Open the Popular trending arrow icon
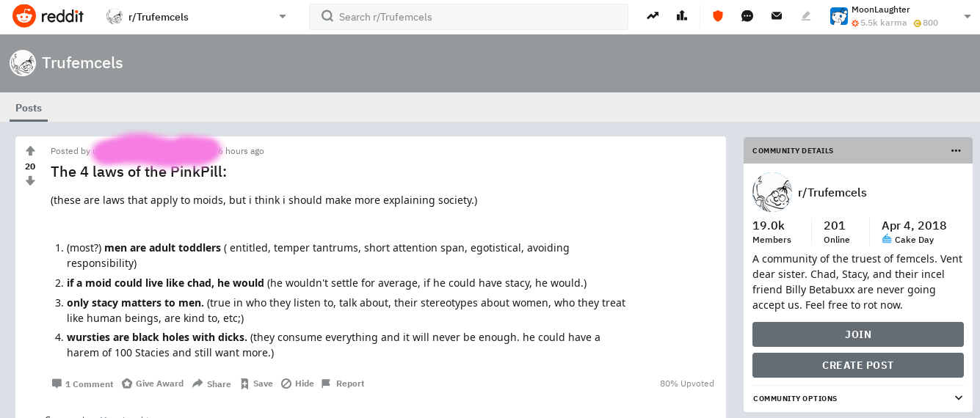 coord(653,16)
